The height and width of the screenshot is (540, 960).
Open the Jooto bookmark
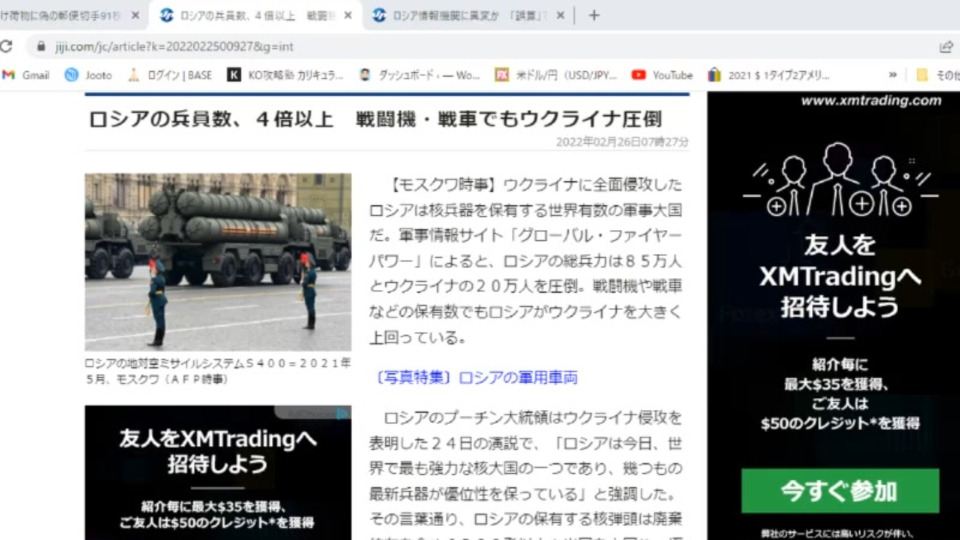89,75
